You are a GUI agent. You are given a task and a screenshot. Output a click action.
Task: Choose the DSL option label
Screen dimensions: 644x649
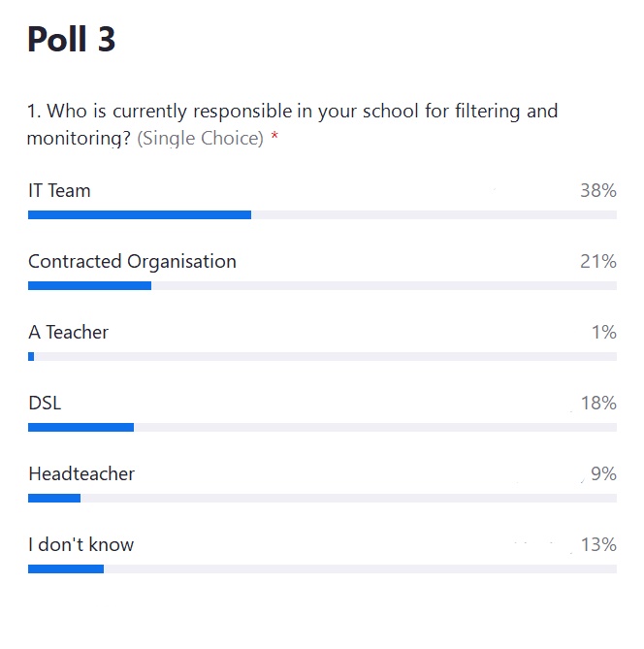tap(45, 404)
